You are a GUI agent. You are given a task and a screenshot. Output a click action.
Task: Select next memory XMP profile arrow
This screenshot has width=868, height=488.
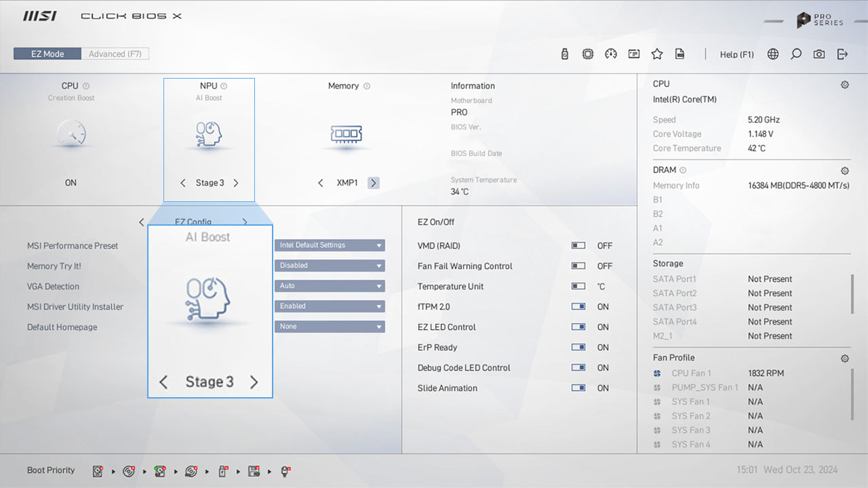tap(374, 183)
